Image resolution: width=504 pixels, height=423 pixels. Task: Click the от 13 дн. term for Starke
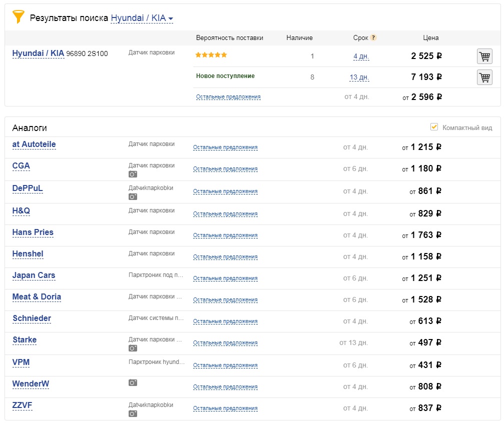pos(353,342)
